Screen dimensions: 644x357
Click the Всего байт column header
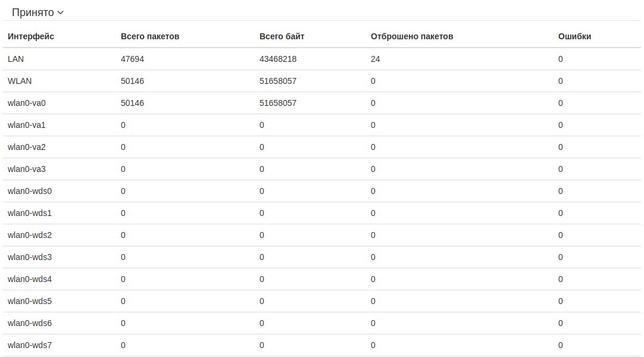click(282, 36)
